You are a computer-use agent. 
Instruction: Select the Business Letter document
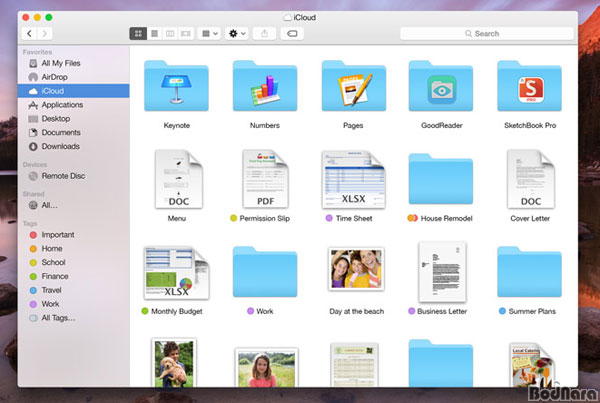point(442,272)
